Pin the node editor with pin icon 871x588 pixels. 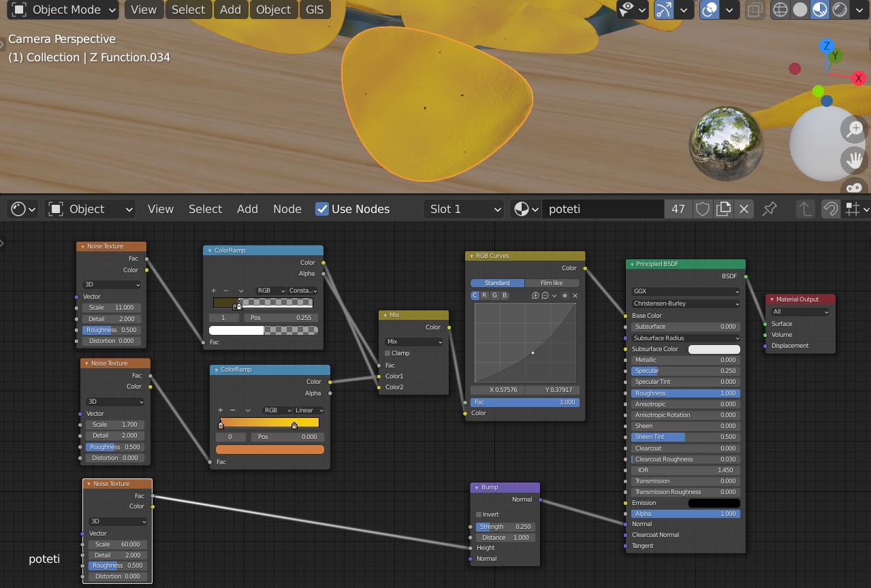770,209
